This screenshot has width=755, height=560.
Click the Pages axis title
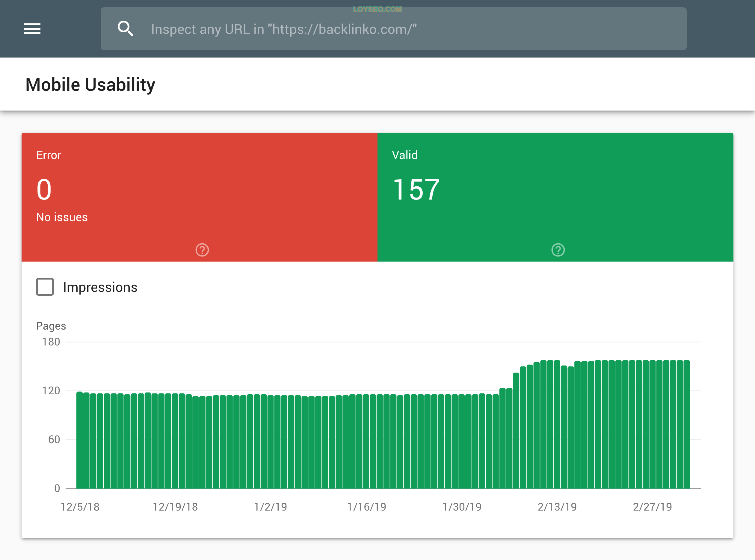pos(51,326)
